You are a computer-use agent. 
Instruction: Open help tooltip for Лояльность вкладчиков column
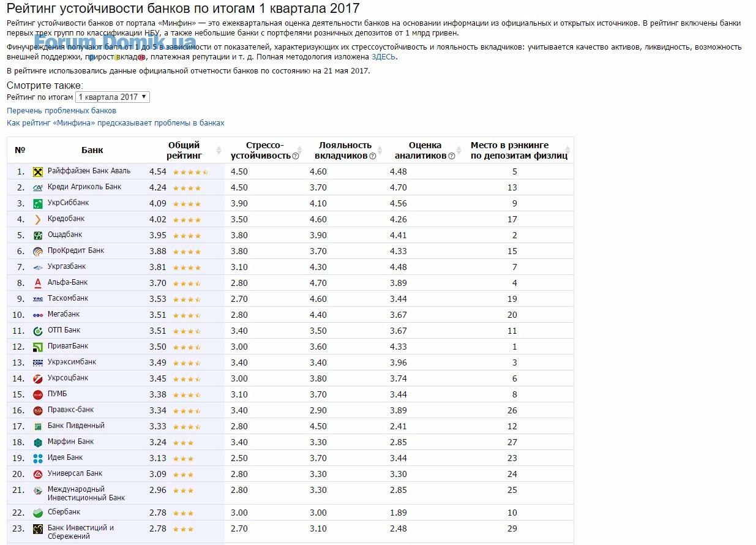[x=372, y=156]
